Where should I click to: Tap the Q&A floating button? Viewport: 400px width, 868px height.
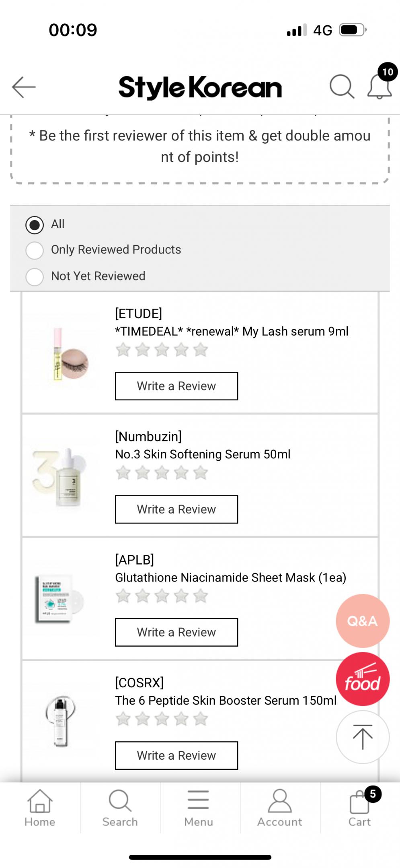[x=362, y=621]
